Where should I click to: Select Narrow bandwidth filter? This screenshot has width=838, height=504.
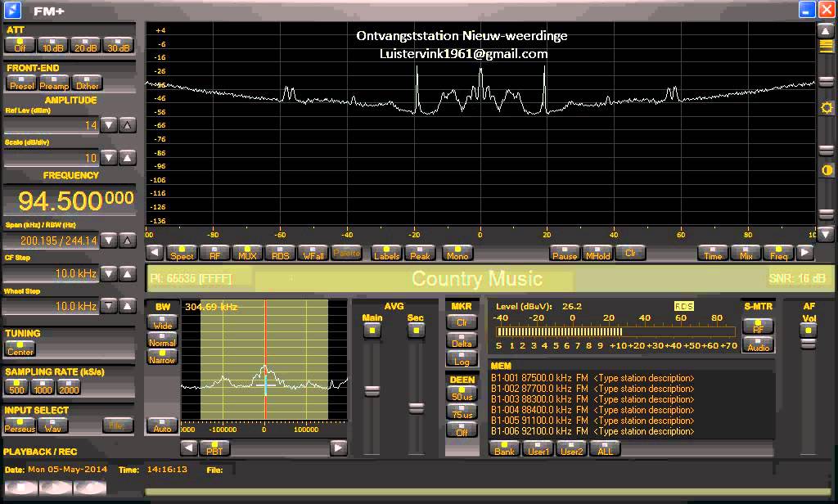pos(163,357)
